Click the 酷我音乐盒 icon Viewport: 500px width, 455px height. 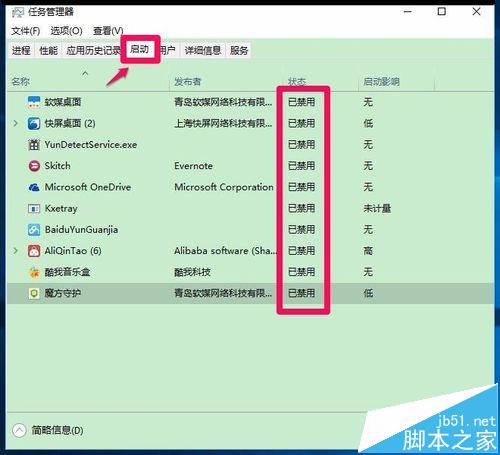coord(34,272)
